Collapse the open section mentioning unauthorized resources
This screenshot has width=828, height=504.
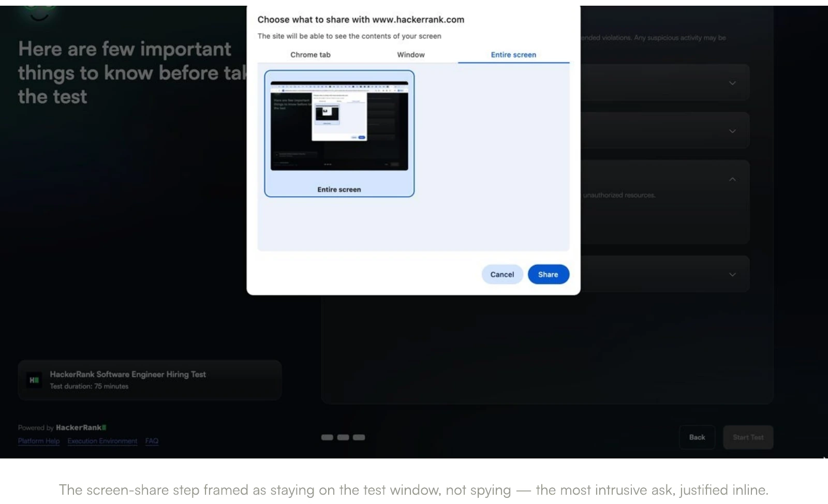coord(732,179)
